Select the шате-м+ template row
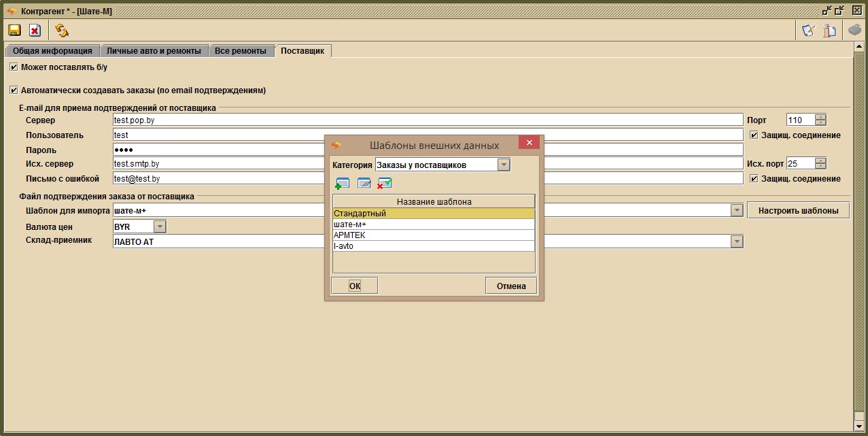The image size is (868, 436). [434, 224]
